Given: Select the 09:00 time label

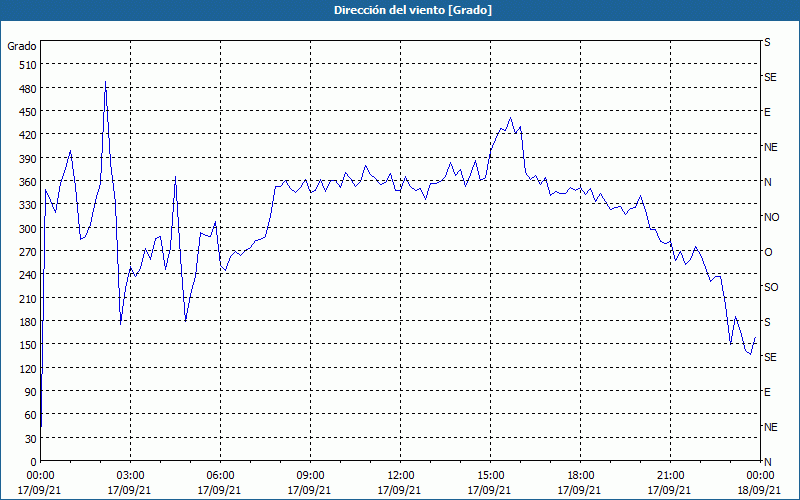Looking at the screenshot, I should click(x=310, y=476).
